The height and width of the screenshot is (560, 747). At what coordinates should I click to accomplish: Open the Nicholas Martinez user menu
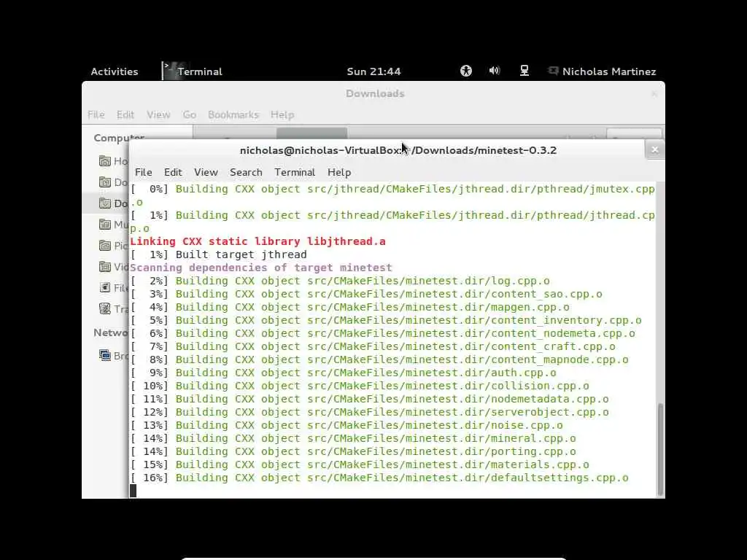point(609,71)
